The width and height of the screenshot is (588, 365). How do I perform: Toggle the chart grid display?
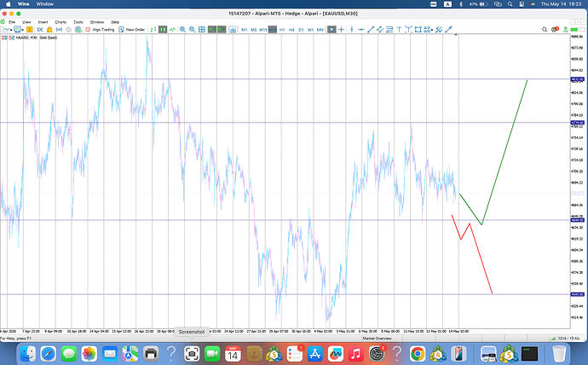point(202,29)
